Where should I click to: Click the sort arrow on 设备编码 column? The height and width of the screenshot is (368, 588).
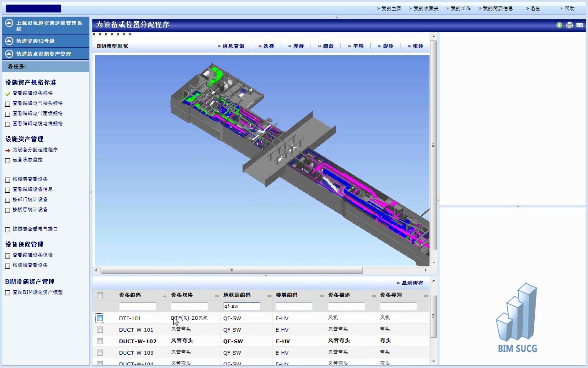(x=164, y=296)
